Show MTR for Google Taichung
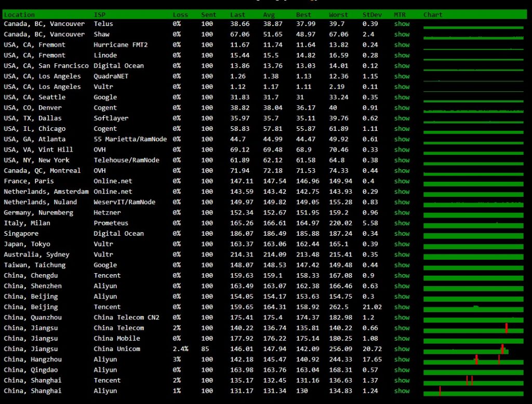This screenshot has width=532, height=404. tap(402, 265)
